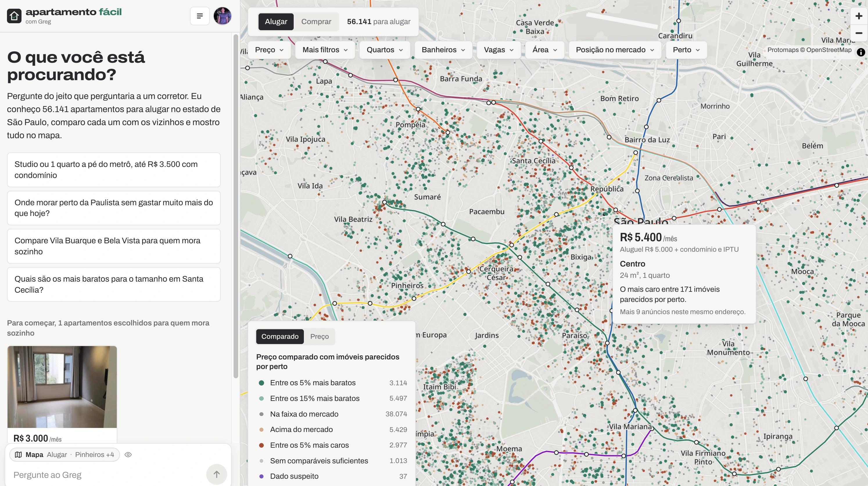868x486 pixels.
Task: Click the R$ 5.400 listing popup card
Action: (684, 274)
